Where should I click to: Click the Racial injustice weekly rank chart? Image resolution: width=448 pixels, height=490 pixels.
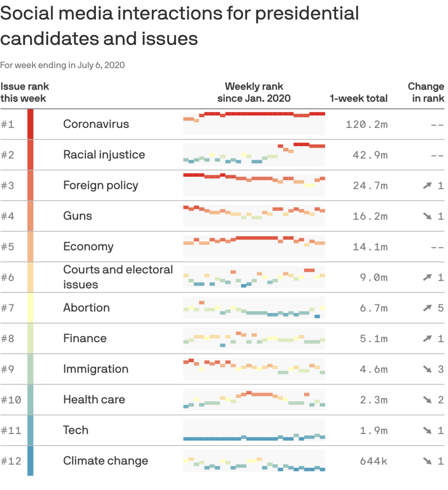point(254,154)
